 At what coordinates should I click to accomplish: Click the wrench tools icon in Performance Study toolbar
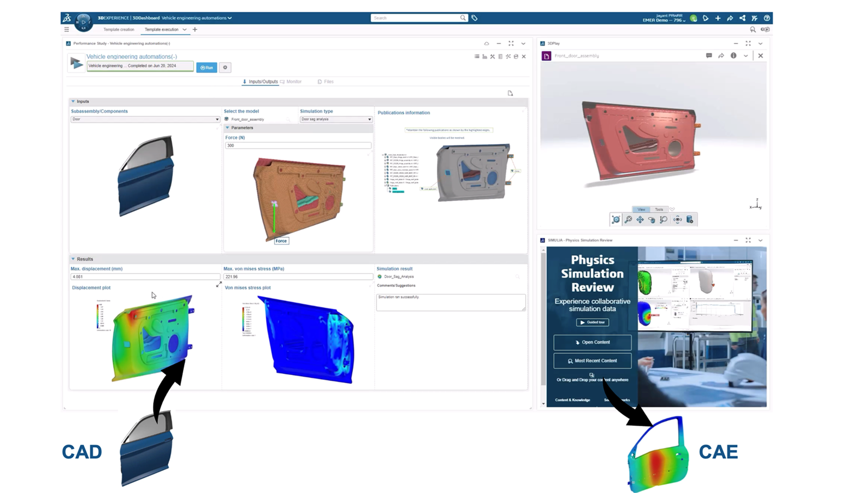(493, 56)
